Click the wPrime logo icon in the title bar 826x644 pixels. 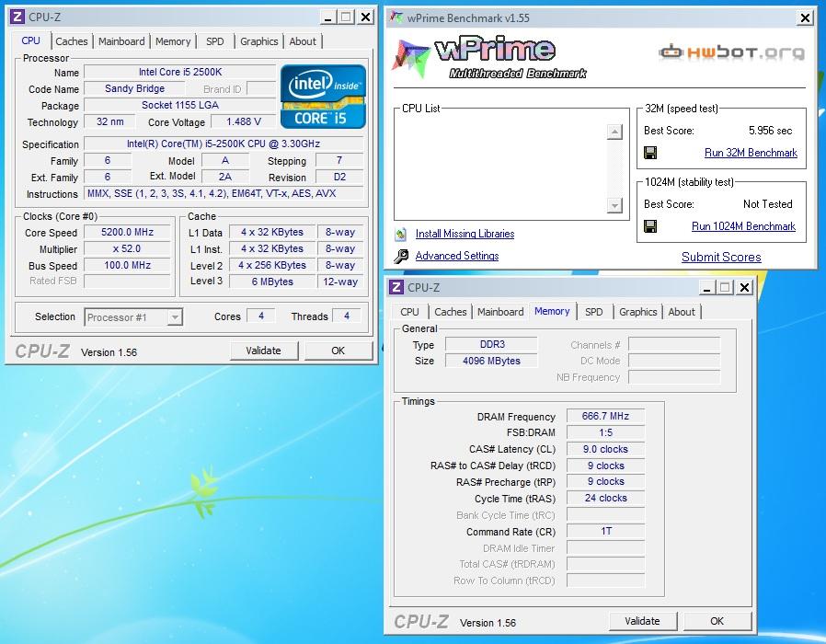pos(396,17)
